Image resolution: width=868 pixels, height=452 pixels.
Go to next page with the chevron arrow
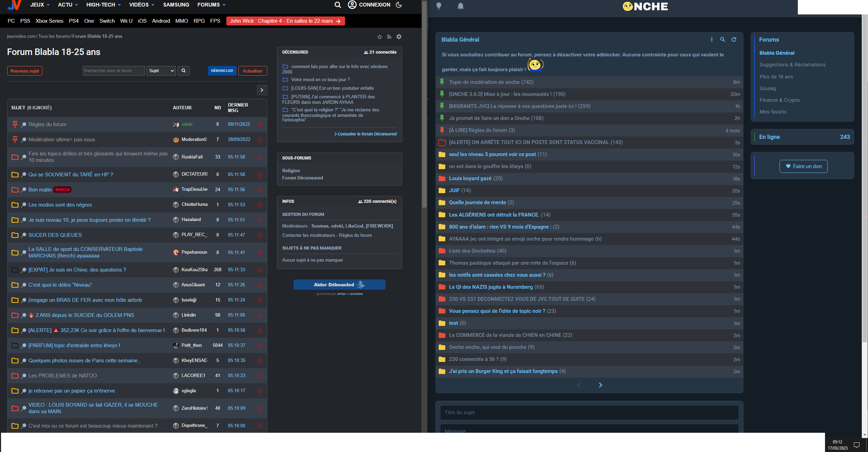coord(262,90)
